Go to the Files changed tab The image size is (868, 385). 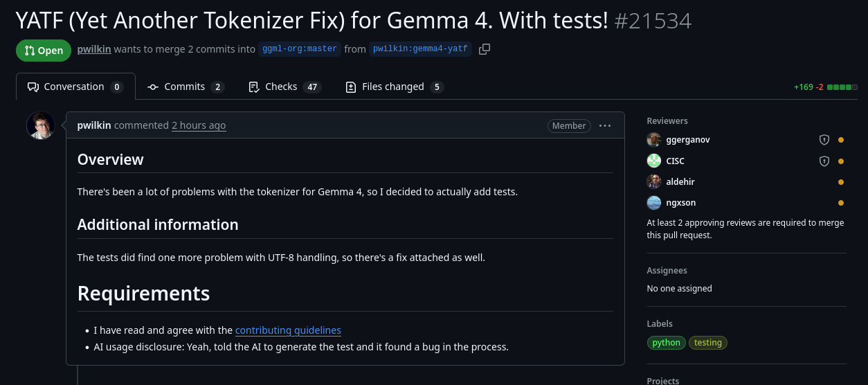click(x=394, y=87)
